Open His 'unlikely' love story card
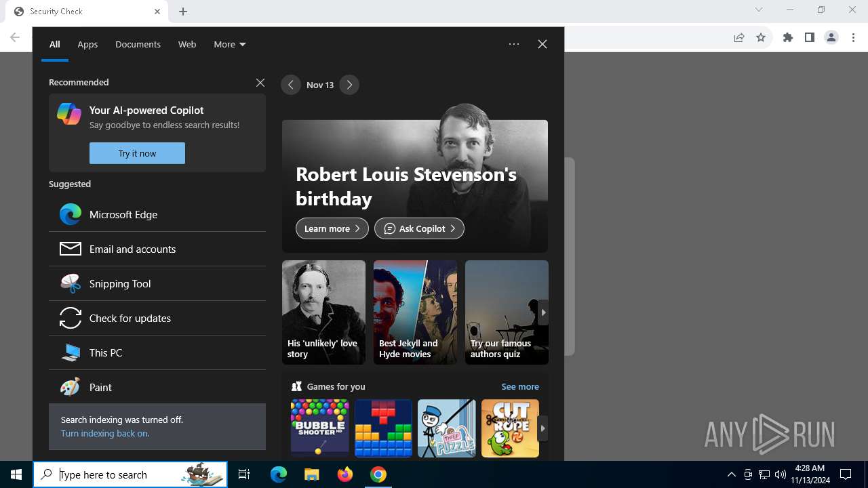Screen dimensions: 868x488 (323, 312)
